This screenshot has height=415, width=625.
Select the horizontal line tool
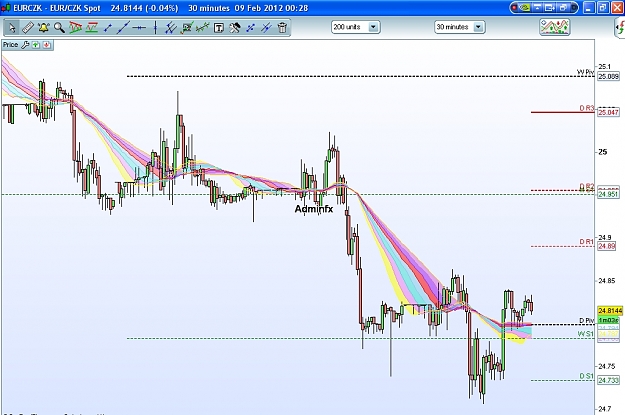(139, 28)
